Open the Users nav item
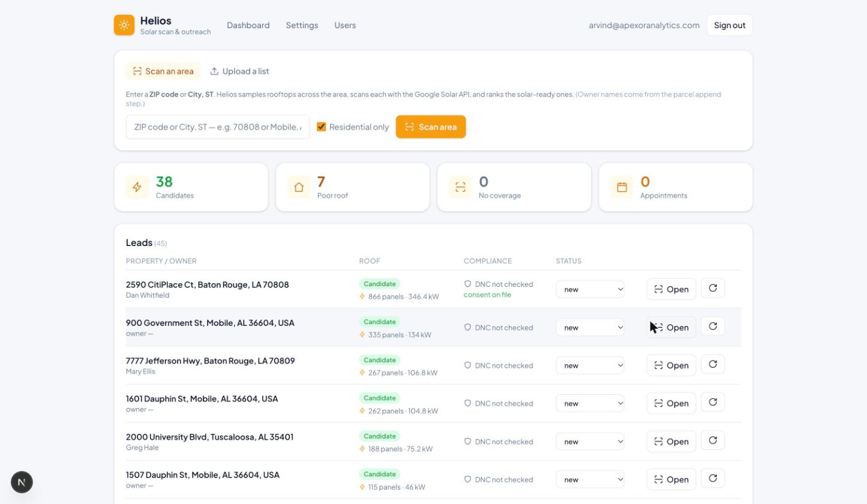The height and width of the screenshot is (504, 867). click(345, 25)
